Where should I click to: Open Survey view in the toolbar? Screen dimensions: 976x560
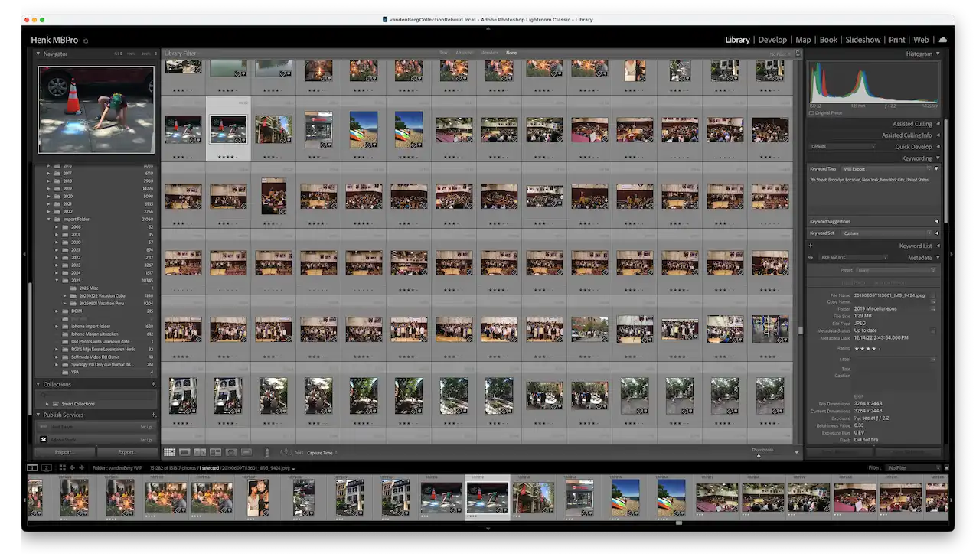tap(215, 453)
